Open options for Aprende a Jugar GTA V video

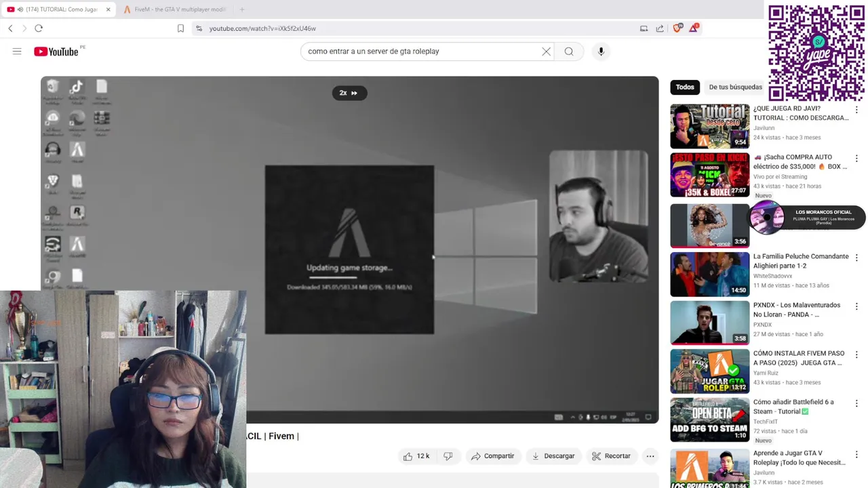(x=856, y=455)
